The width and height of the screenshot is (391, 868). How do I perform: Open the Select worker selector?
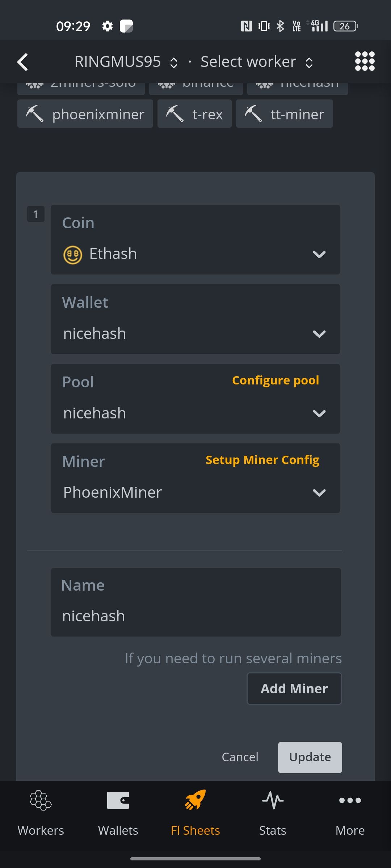coord(257,62)
